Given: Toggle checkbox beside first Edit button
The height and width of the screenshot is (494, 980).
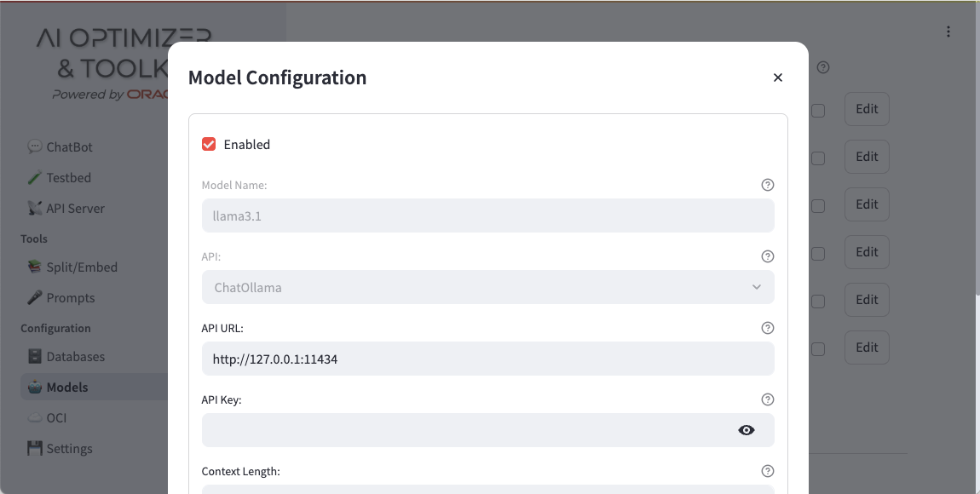Looking at the screenshot, I should point(818,112).
